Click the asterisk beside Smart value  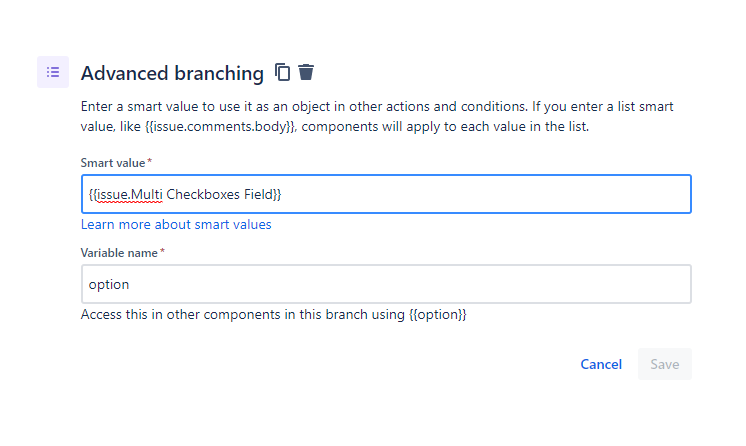click(x=149, y=162)
